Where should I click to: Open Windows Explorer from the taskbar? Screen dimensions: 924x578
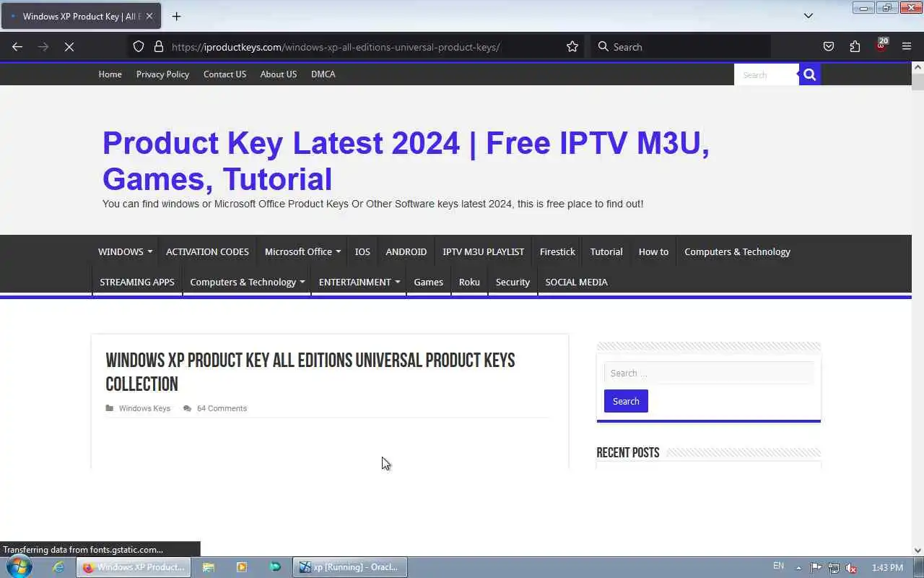[x=209, y=567]
